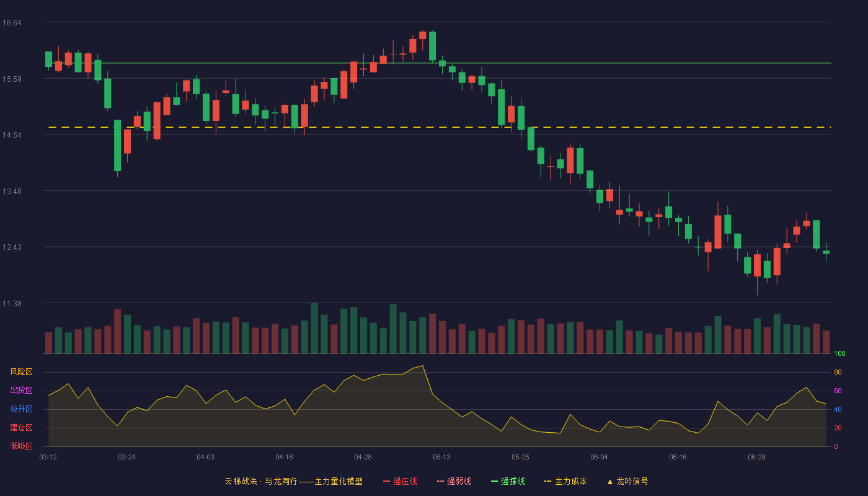Click the 龙吟信号 triangle legend icon
This screenshot has width=868, height=496.
point(609,481)
